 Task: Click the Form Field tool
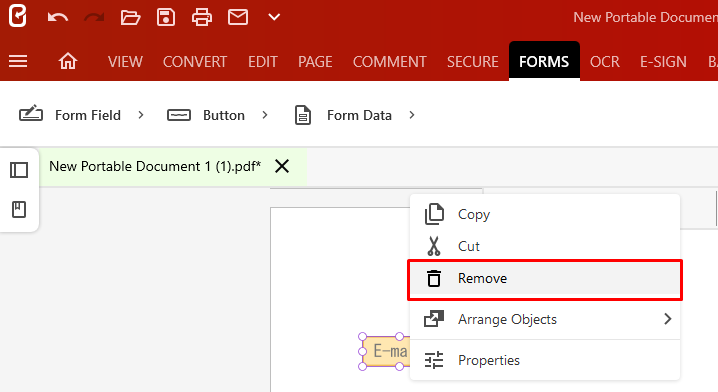70,115
